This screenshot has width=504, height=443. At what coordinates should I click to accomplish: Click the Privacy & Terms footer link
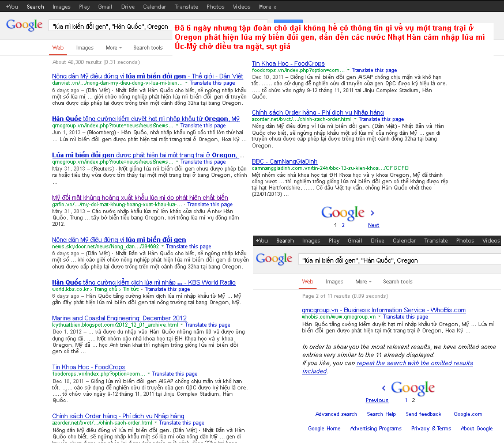click(431, 429)
